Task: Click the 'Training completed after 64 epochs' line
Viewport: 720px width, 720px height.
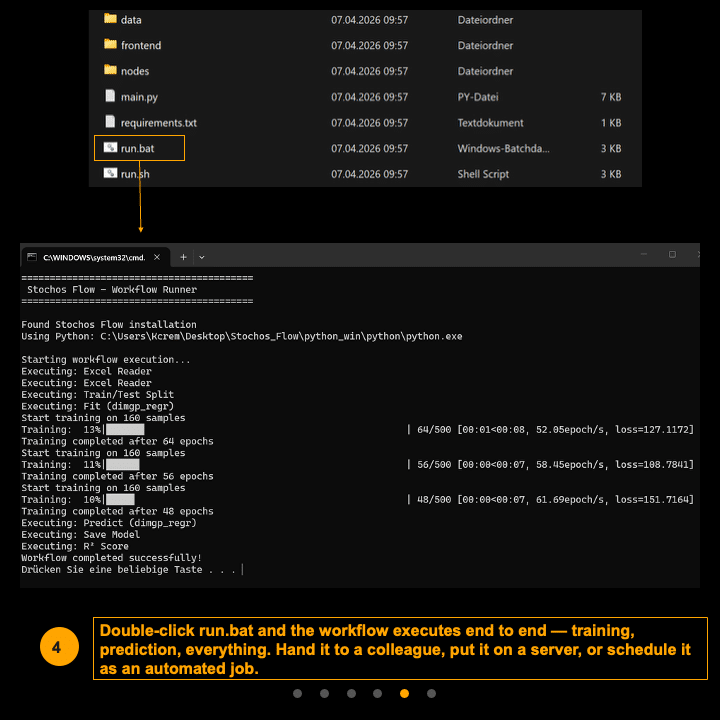Action: click(117, 441)
